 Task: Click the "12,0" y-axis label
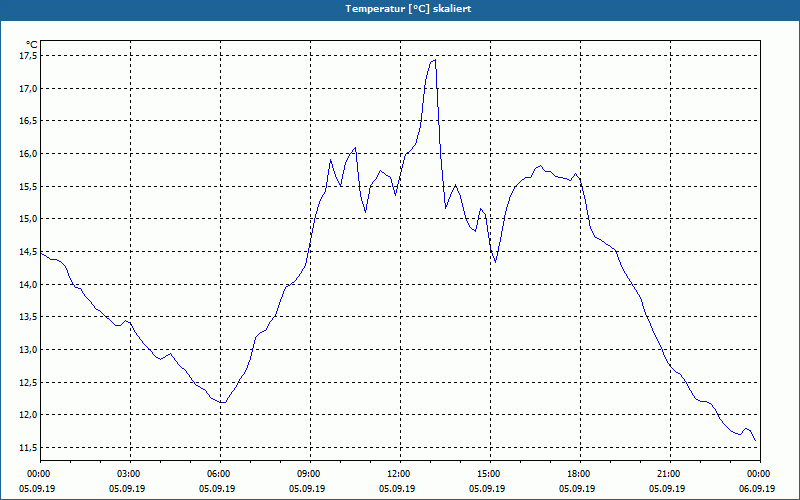(x=28, y=415)
